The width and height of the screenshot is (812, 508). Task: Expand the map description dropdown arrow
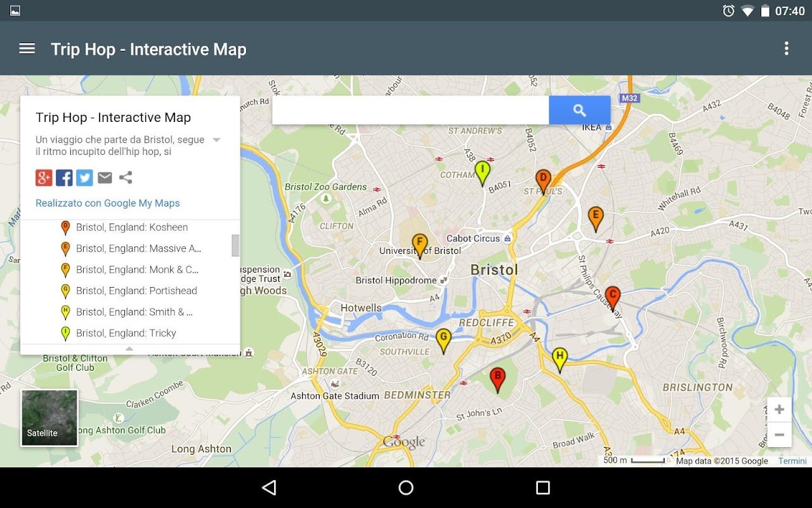point(216,140)
